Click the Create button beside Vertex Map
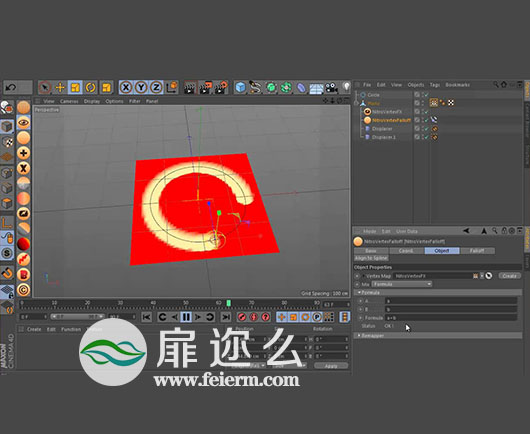 (509, 276)
